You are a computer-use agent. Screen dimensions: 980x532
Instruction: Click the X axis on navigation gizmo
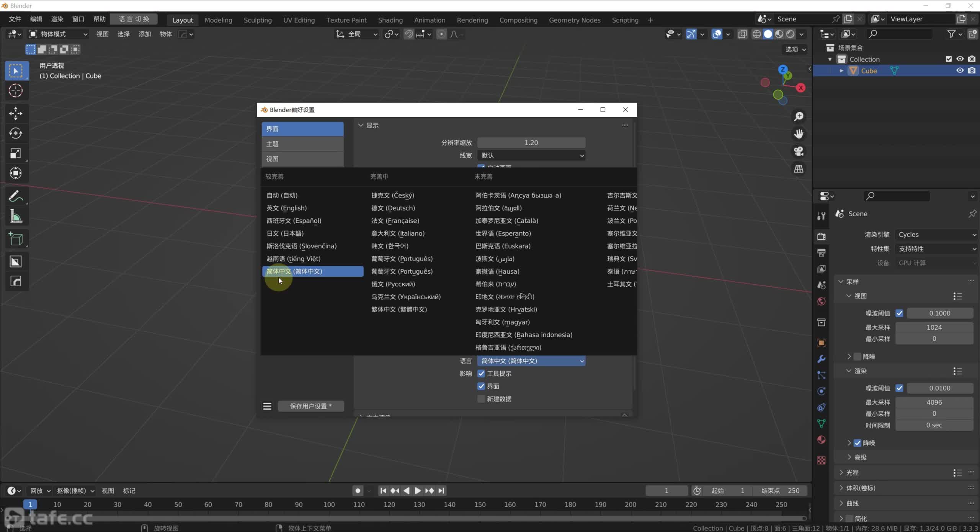tap(800, 88)
